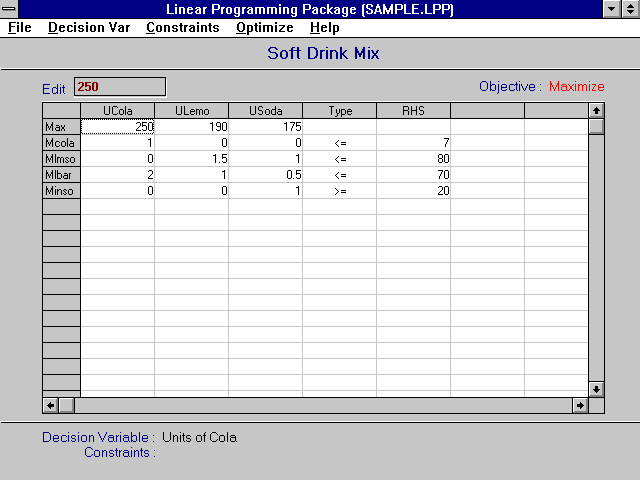Click the vertical scrollbar down arrow
The width and height of the screenshot is (640, 480).
tap(596, 389)
